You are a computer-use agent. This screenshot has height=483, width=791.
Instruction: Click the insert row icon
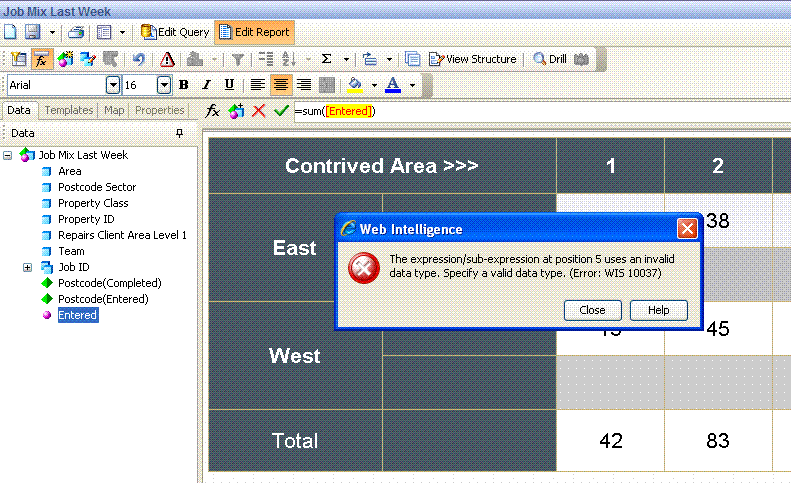pos(370,59)
